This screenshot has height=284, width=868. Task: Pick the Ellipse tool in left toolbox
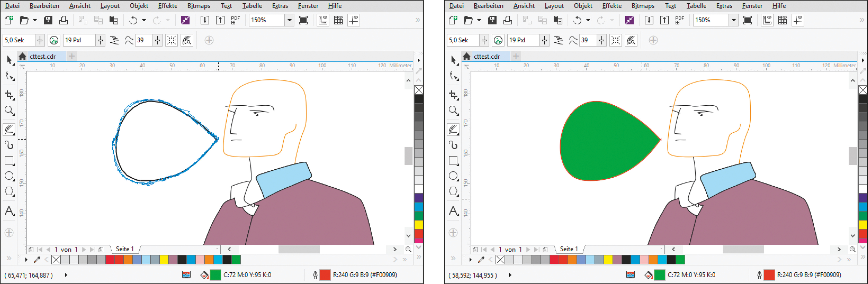pos(9,176)
